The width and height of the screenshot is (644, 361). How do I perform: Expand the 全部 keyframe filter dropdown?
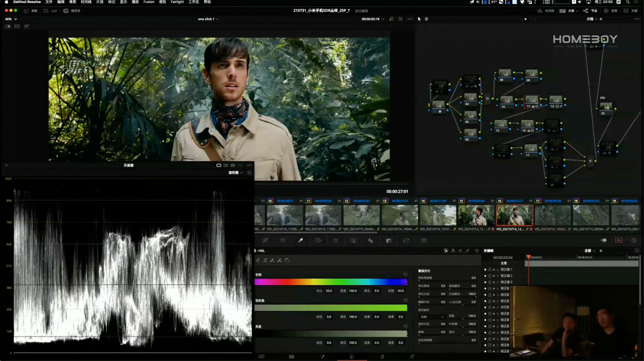[590, 251]
